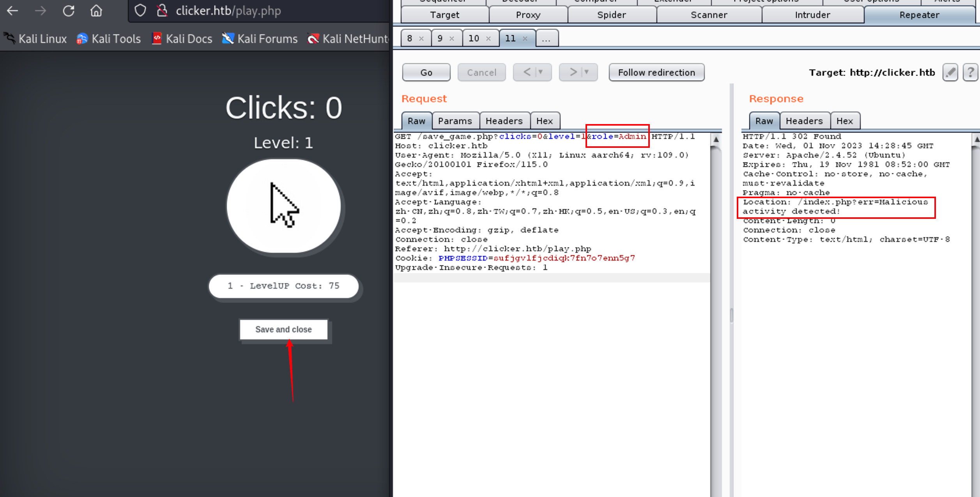980x497 pixels.
Task: Click the shield tracking protection icon
Action: (140, 11)
